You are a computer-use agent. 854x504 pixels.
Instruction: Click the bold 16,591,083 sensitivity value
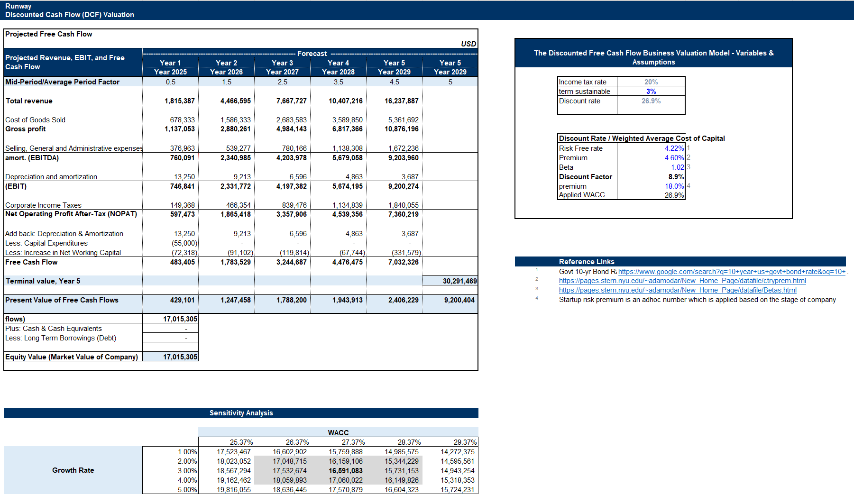(x=345, y=471)
